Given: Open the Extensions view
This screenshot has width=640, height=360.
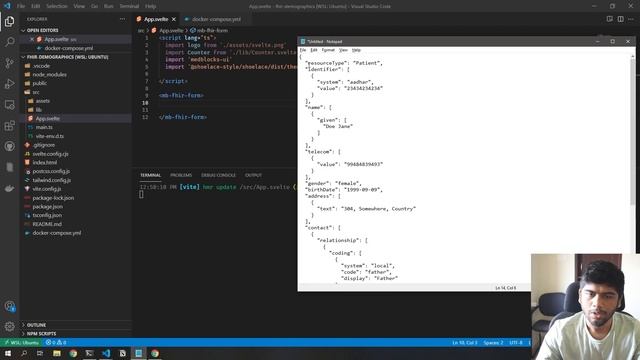Looking at the screenshot, I should point(9,125).
